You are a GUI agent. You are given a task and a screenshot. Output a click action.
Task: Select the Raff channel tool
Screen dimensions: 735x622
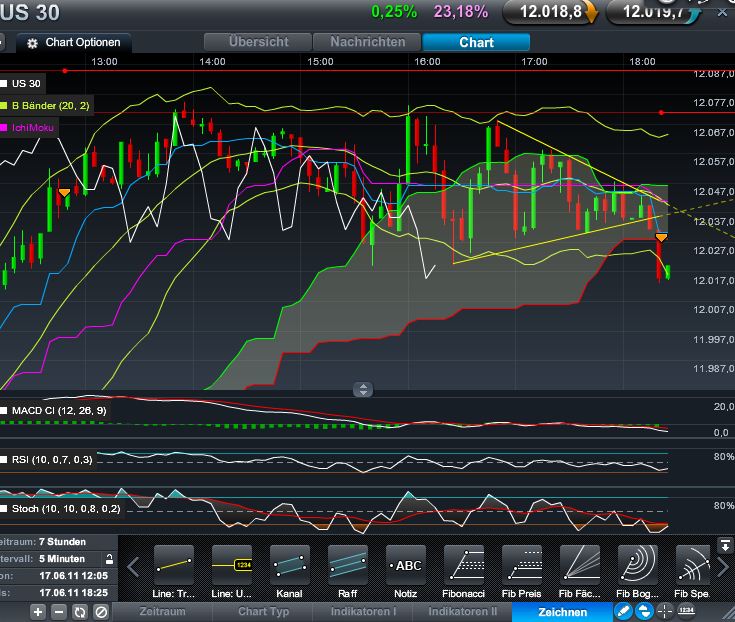tap(348, 566)
